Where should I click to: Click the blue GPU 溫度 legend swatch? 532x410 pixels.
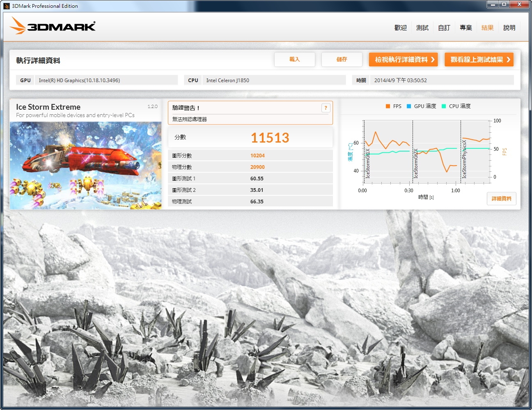[409, 106]
